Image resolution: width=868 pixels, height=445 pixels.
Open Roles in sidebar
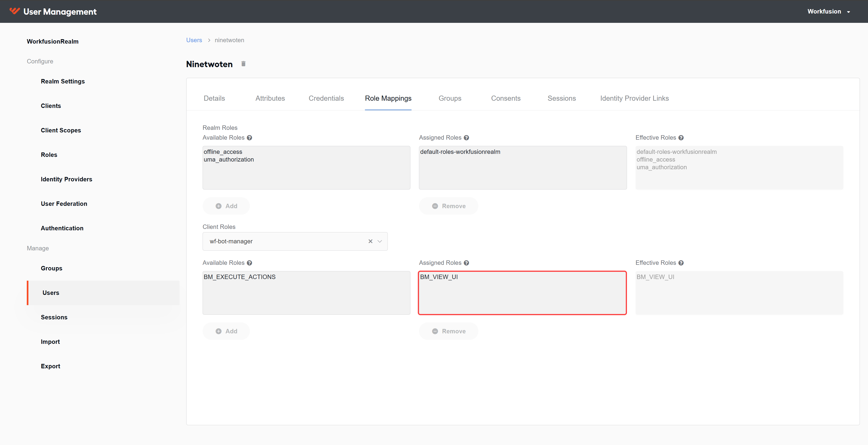pyautogui.click(x=49, y=155)
